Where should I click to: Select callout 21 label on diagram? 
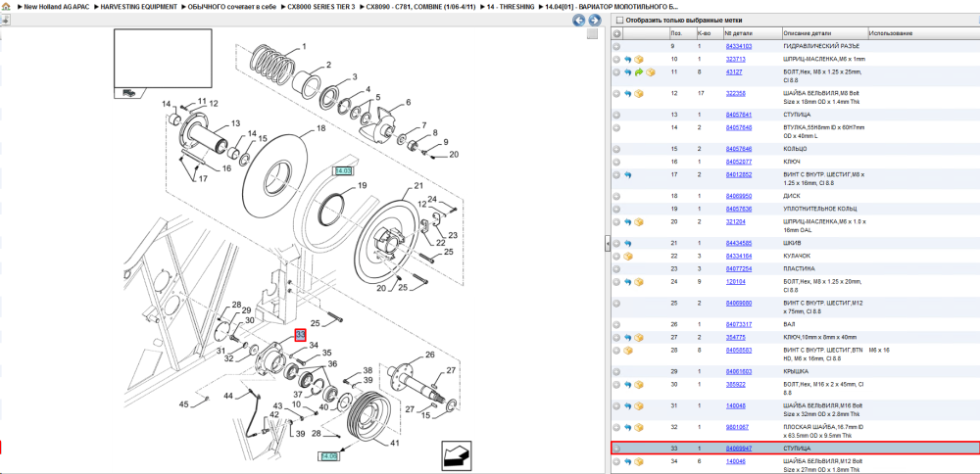point(418,185)
